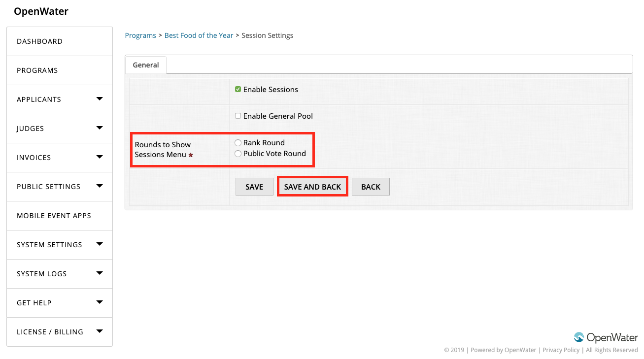Image resolution: width=644 pixels, height=359 pixels.
Task: Open the Public Settings sidebar menu
Action: (60, 187)
